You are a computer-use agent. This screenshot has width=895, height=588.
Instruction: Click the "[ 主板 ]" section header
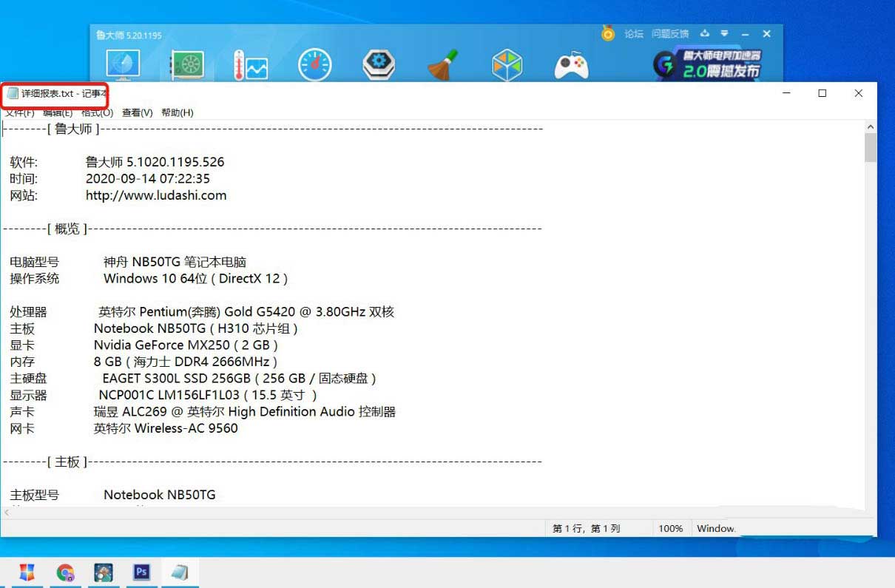67,462
